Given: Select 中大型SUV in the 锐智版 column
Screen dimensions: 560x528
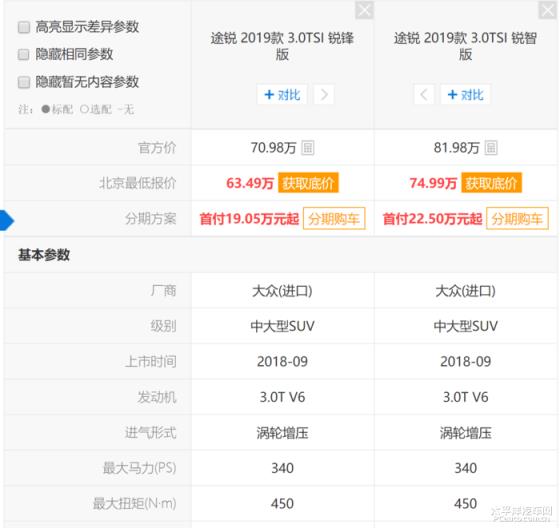Looking at the screenshot, I should coord(465,326).
